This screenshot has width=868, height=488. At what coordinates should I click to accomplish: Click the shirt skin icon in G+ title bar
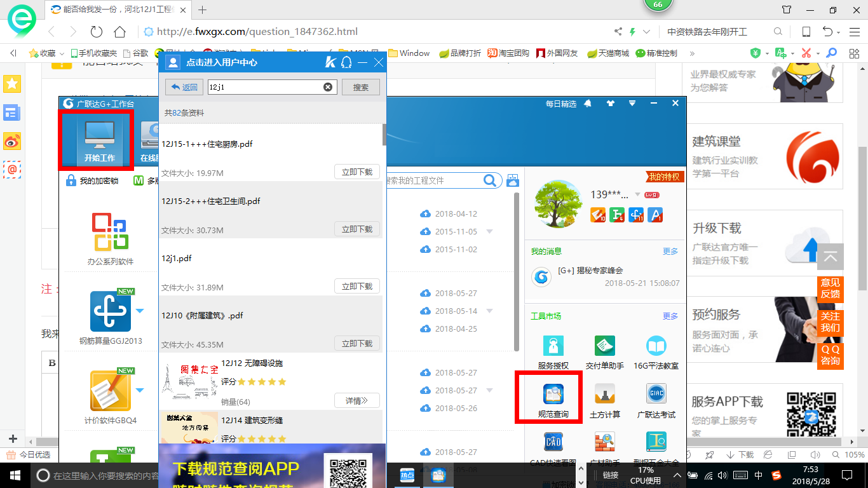point(611,103)
